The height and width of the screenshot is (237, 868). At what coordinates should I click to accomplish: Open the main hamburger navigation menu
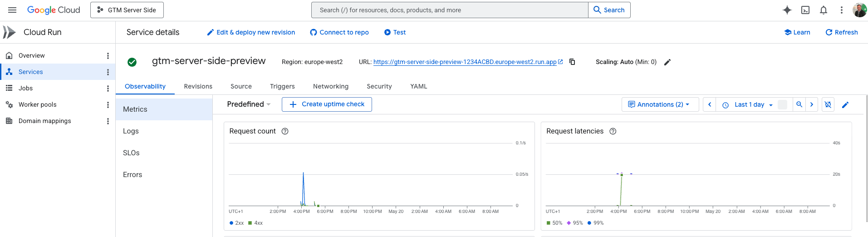[x=12, y=10]
